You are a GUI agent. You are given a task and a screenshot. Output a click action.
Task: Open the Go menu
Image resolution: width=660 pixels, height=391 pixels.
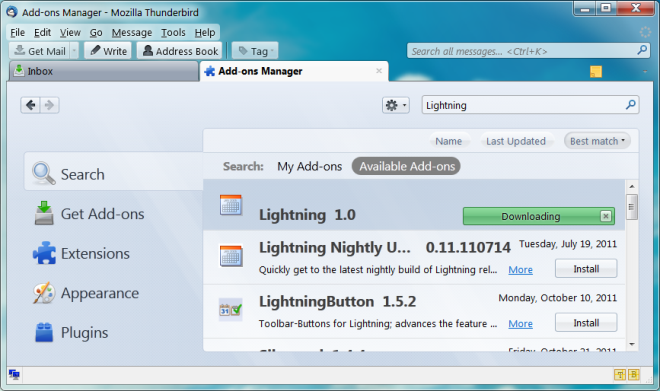(x=96, y=32)
